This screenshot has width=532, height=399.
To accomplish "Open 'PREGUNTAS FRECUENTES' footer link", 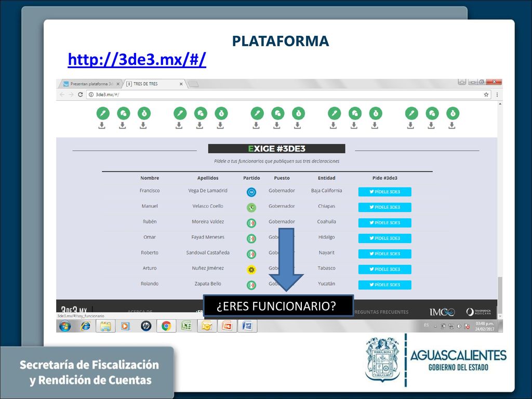I will [x=381, y=312].
